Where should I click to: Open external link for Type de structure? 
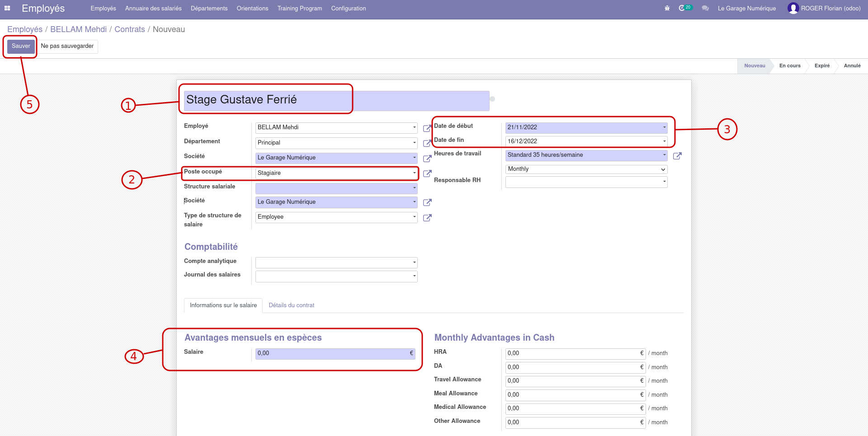pyautogui.click(x=427, y=218)
